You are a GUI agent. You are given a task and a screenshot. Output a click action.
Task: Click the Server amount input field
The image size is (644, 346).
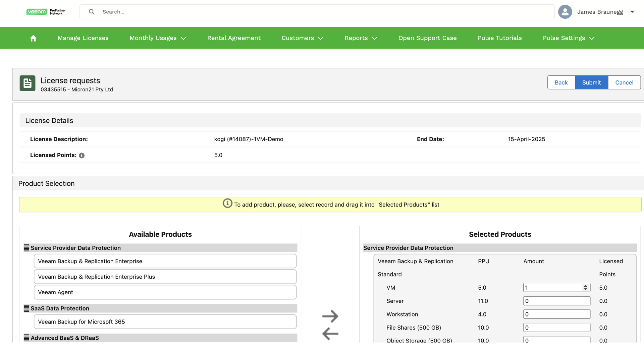[x=557, y=301]
